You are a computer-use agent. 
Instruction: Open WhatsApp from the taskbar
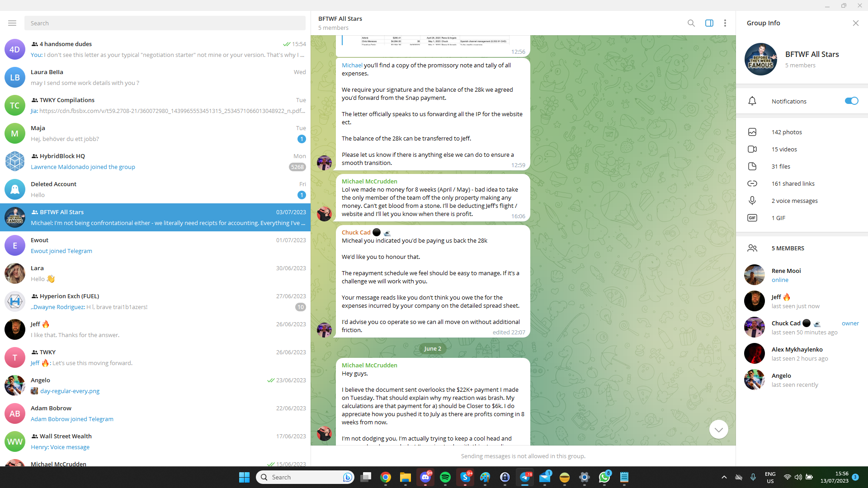(604, 477)
